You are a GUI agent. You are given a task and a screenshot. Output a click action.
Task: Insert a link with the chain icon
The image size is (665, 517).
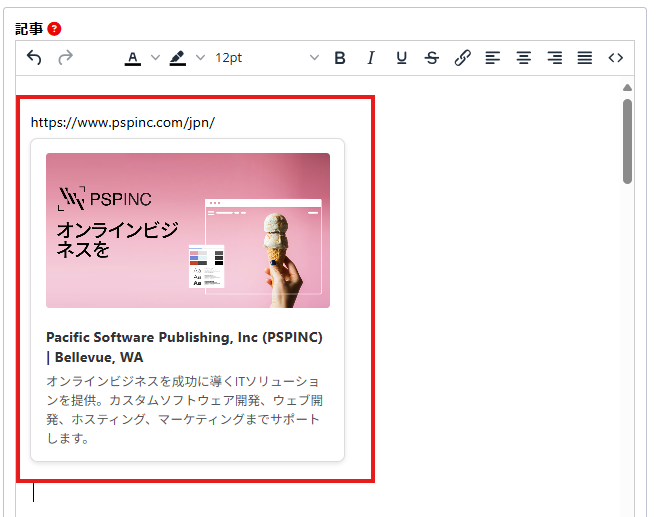(462, 58)
